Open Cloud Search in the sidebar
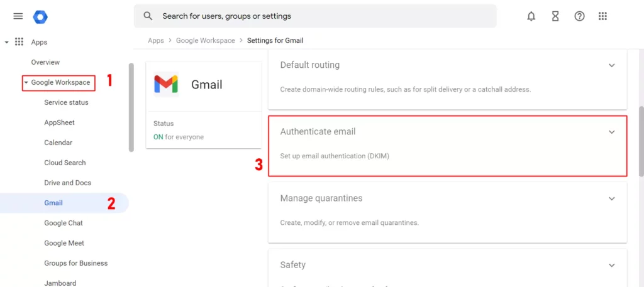This screenshot has width=644, height=287. [65, 163]
